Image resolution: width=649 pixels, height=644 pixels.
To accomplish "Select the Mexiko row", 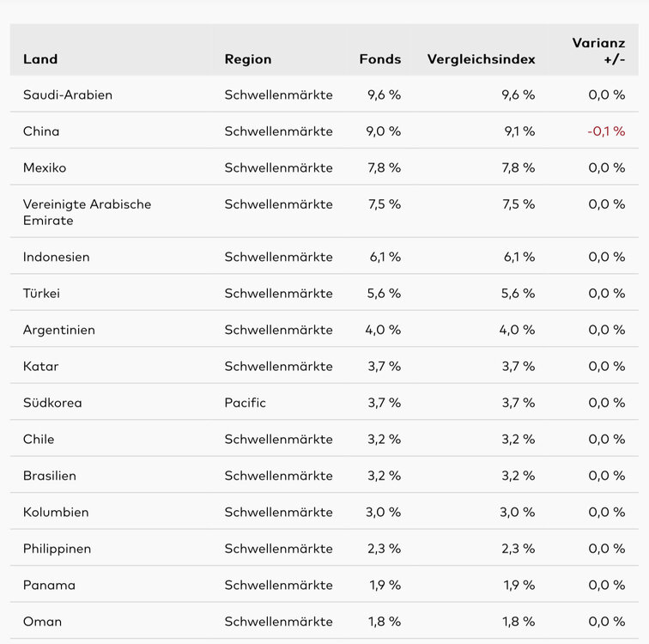I will pyautogui.click(x=45, y=168).
